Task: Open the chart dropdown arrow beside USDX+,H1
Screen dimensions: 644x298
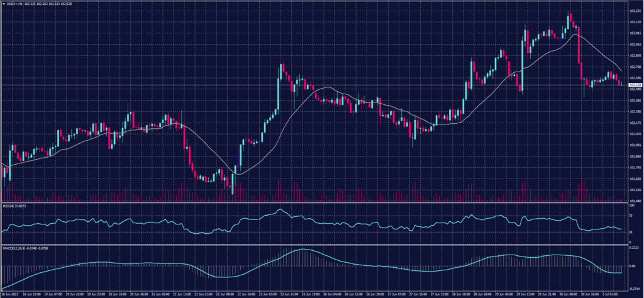Action: coord(3,3)
